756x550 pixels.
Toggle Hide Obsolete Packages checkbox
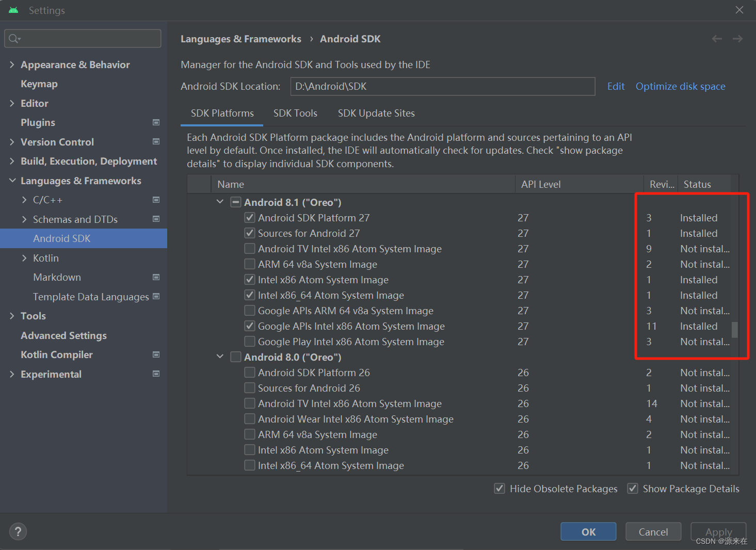[500, 489]
